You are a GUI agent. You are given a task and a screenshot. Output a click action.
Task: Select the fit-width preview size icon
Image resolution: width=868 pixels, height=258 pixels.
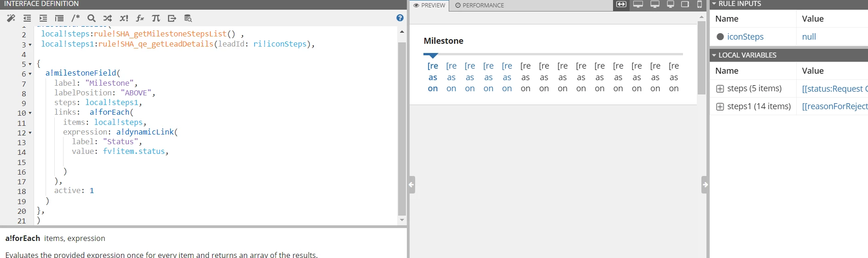click(621, 5)
